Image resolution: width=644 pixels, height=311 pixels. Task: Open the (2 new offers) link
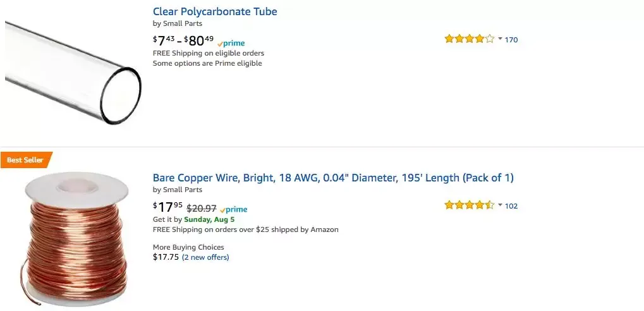point(205,257)
